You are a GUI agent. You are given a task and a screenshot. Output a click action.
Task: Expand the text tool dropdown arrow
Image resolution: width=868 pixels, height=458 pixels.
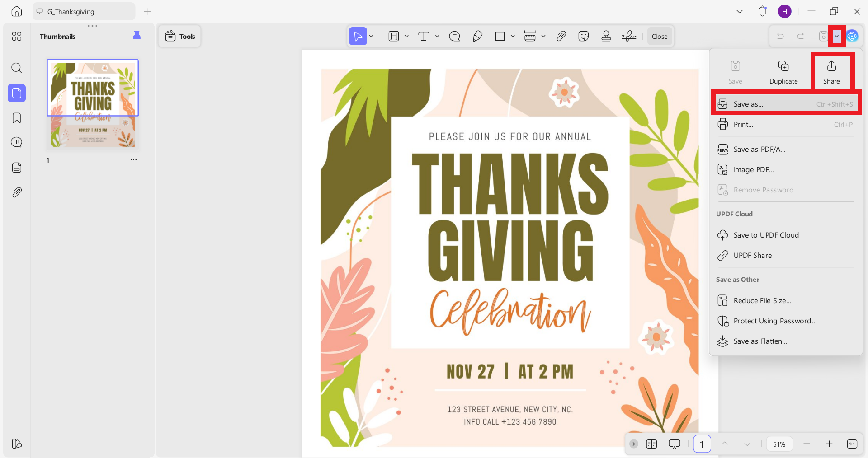[x=437, y=37]
